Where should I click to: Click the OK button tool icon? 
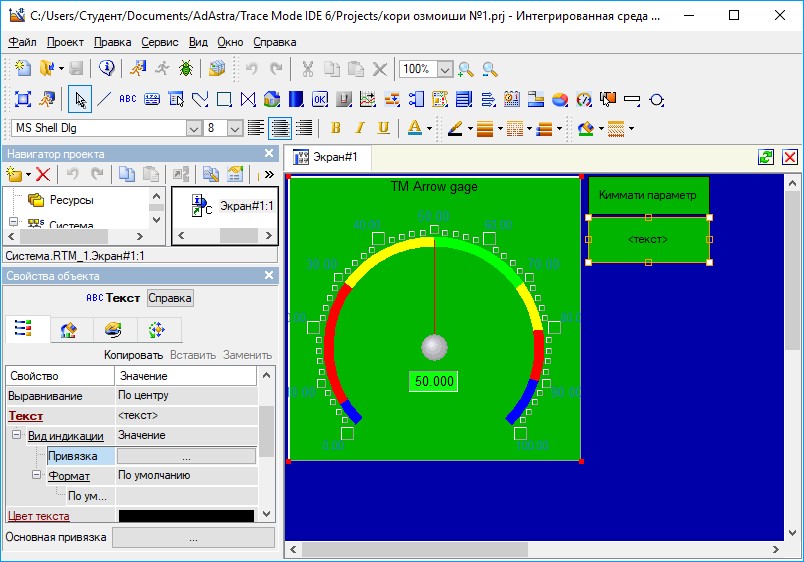[x=320, y=99]
